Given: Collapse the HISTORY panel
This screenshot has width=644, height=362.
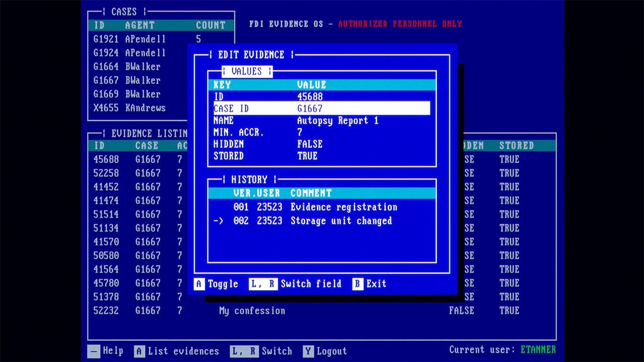Looking at the screenshot, I should click(250, 179).
